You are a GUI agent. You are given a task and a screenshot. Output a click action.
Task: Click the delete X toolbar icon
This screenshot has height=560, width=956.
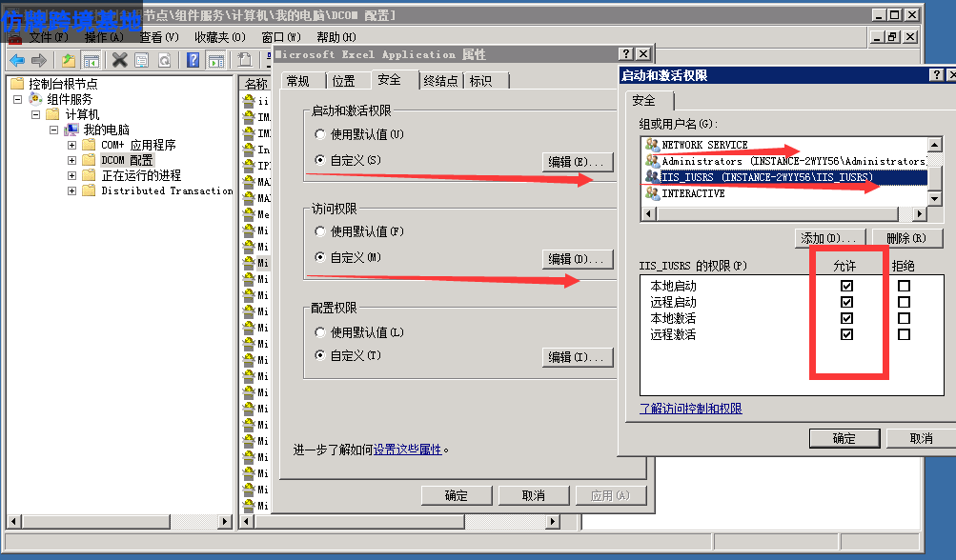(119, 60)
